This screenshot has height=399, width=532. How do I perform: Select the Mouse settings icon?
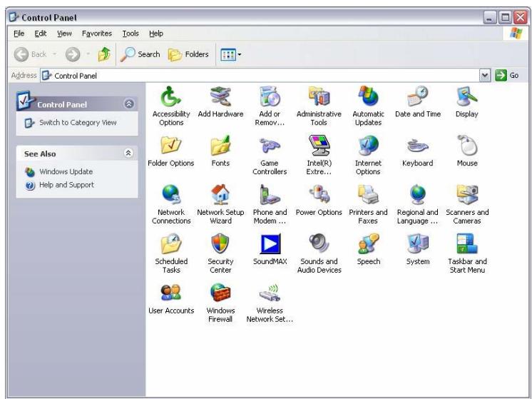(x=467, y=151)
